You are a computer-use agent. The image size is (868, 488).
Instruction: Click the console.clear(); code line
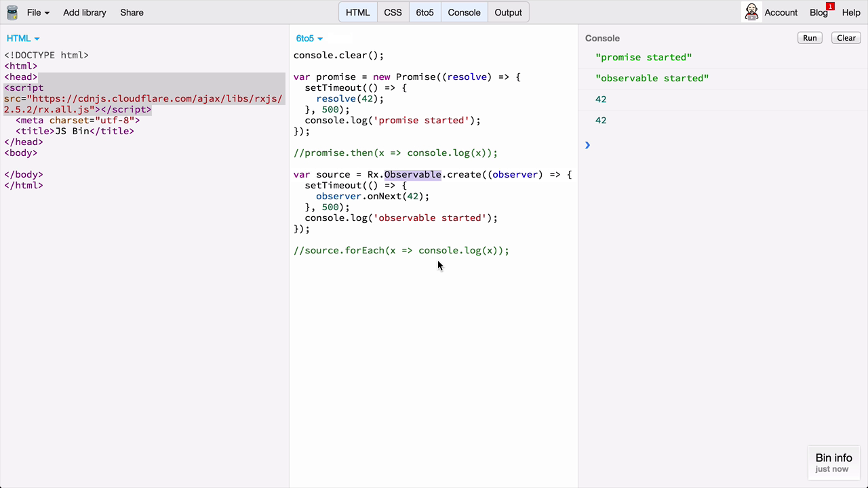339,56
